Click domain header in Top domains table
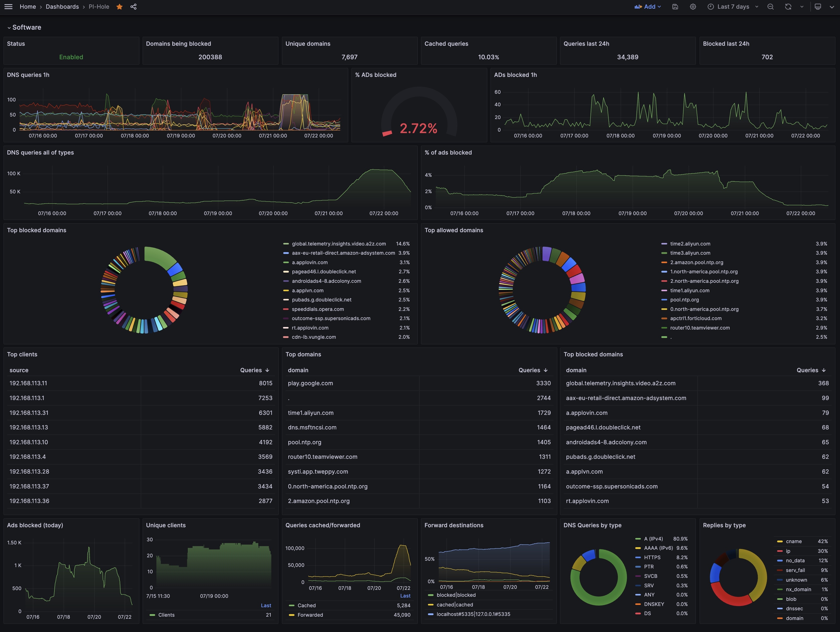The image size is (840, 632). pyautogui.click(x=298, y=370)
